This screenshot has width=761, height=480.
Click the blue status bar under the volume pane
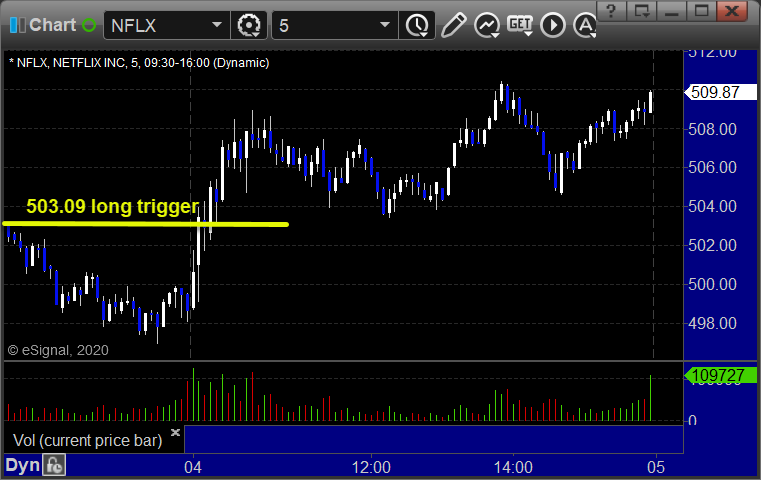pos(434,439)
